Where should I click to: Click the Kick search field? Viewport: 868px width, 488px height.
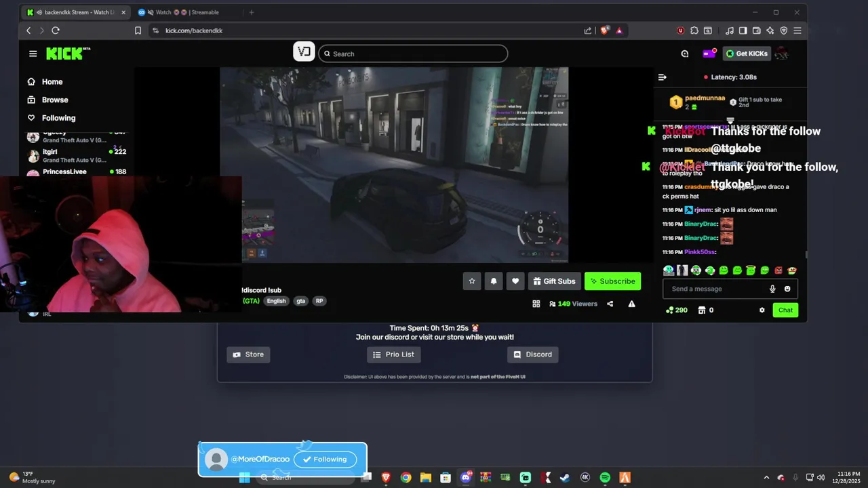[x=413, y=54]
